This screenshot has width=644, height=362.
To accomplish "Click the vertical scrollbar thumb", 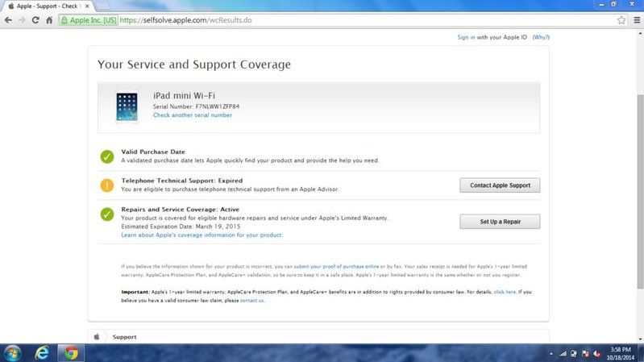I will point(640,191).
